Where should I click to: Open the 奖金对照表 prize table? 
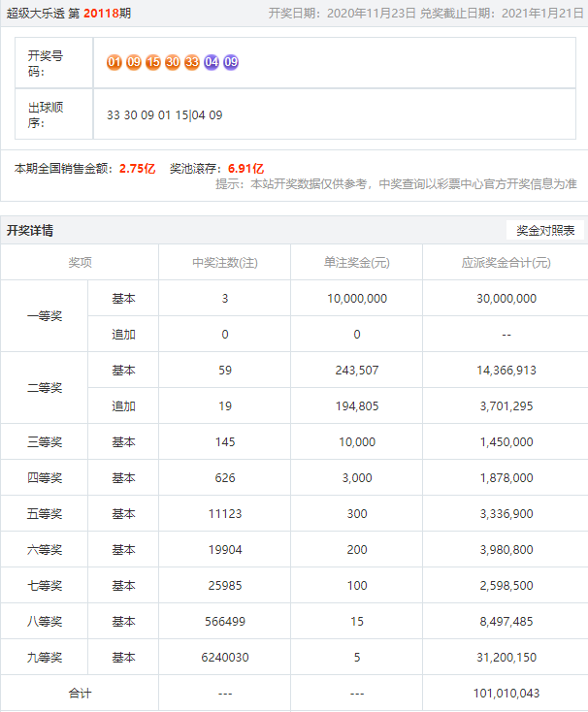pos(545,231)
